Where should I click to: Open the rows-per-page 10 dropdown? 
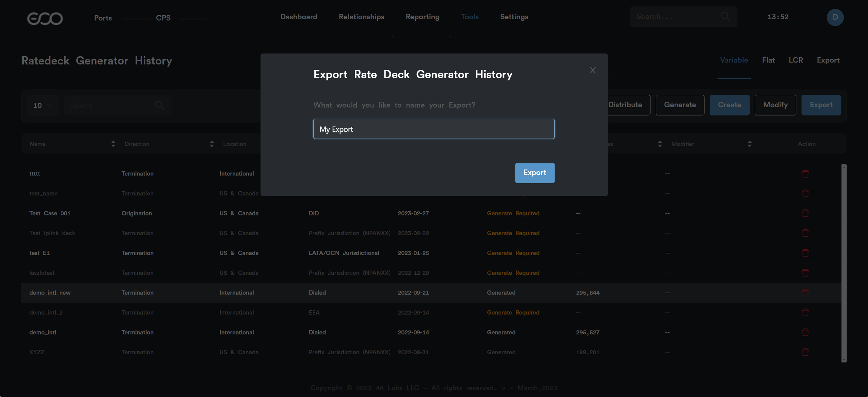[x=43, y=106]
